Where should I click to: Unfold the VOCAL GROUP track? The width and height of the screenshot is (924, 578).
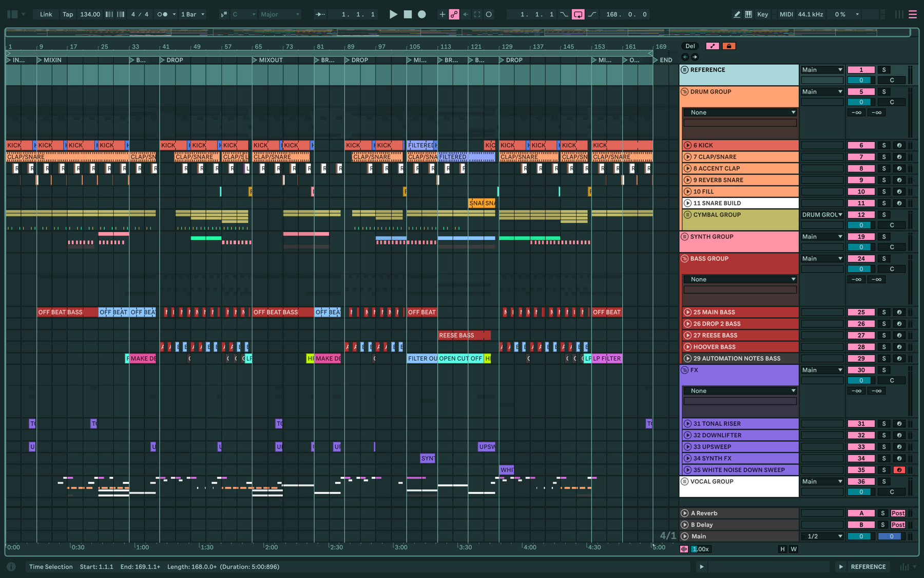(x=684, y=482)
